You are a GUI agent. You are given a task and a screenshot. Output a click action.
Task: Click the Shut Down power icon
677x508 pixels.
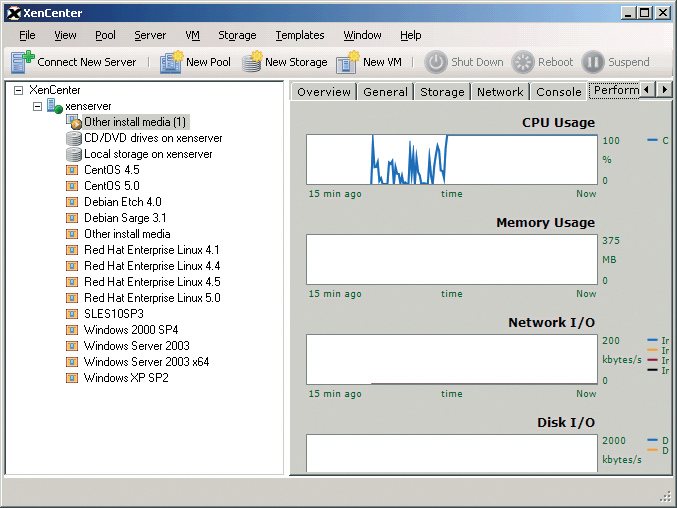(x=436, y=62)
